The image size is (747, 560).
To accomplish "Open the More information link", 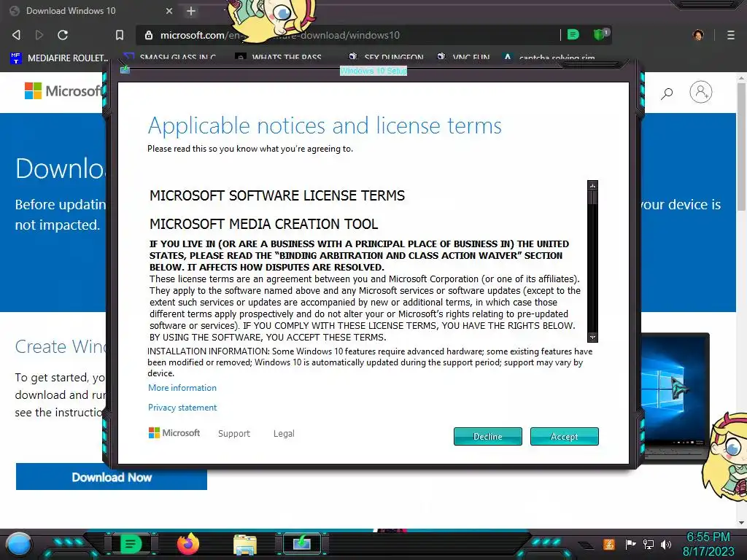I will pyautogui.click(x=182, y=388).
